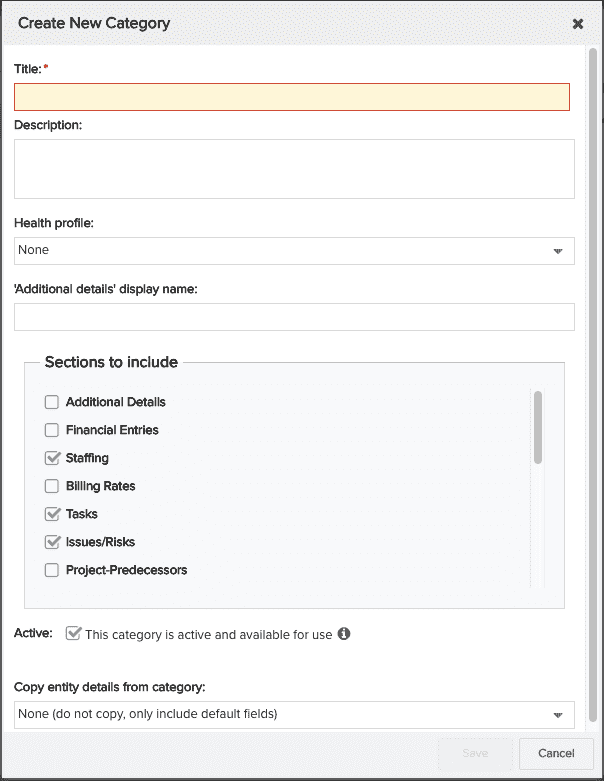Close the Create New Category dialog
Image resolution: width=604 pixels, height=781 pixels.
(x=578, y=24)
